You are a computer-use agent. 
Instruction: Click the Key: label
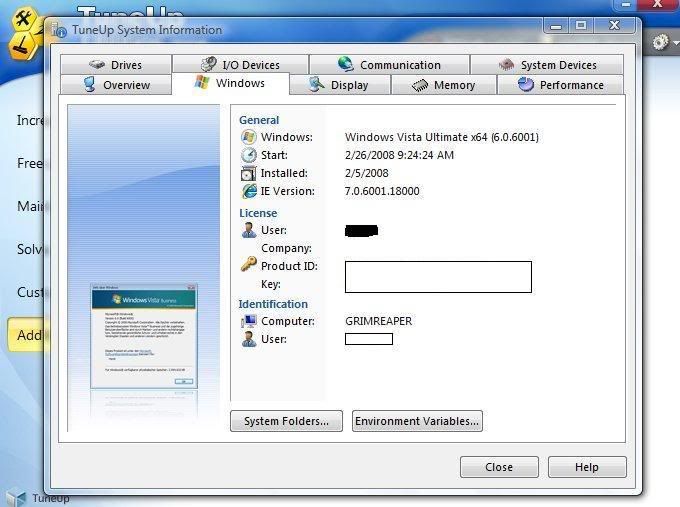tap(271, 284)
